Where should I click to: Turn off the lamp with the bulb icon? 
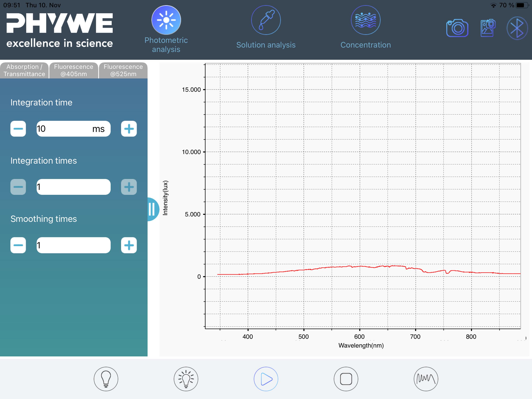tap(106, 379)
